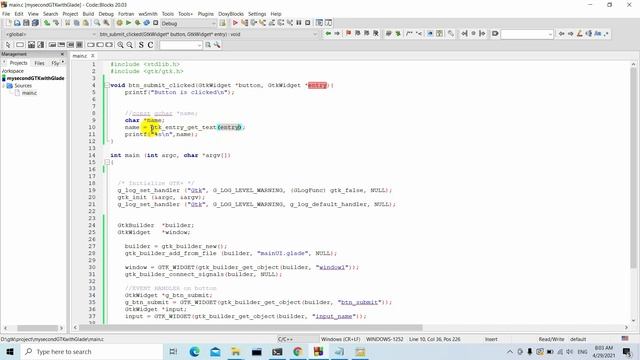640x360 pixels.
Task: Run program with green play icon
Action: coord(129,23)
